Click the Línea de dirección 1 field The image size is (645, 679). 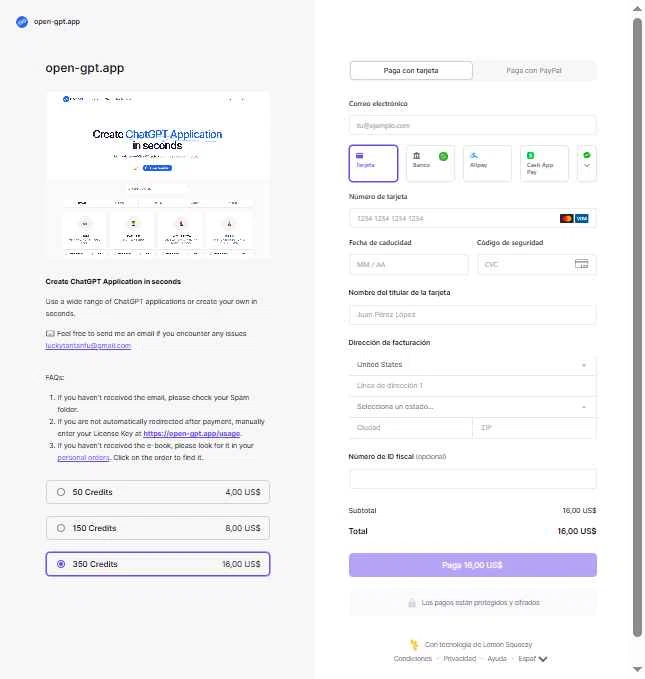point(473,385)
